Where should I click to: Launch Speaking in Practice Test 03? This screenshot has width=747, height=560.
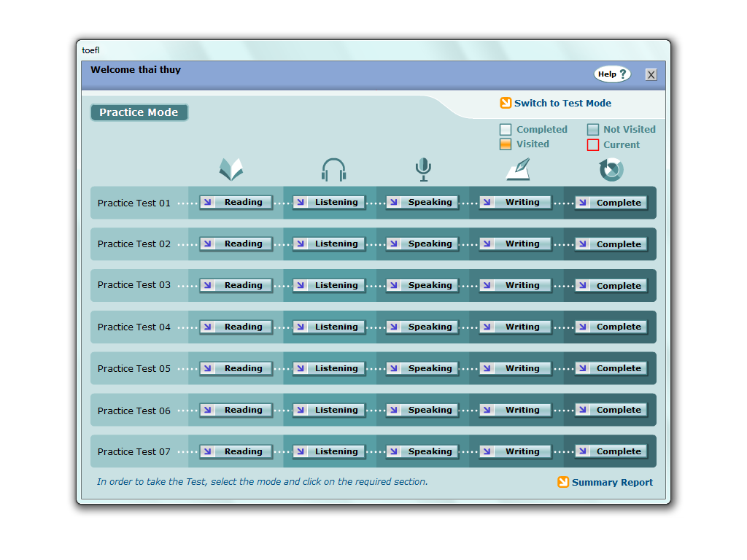422,285
